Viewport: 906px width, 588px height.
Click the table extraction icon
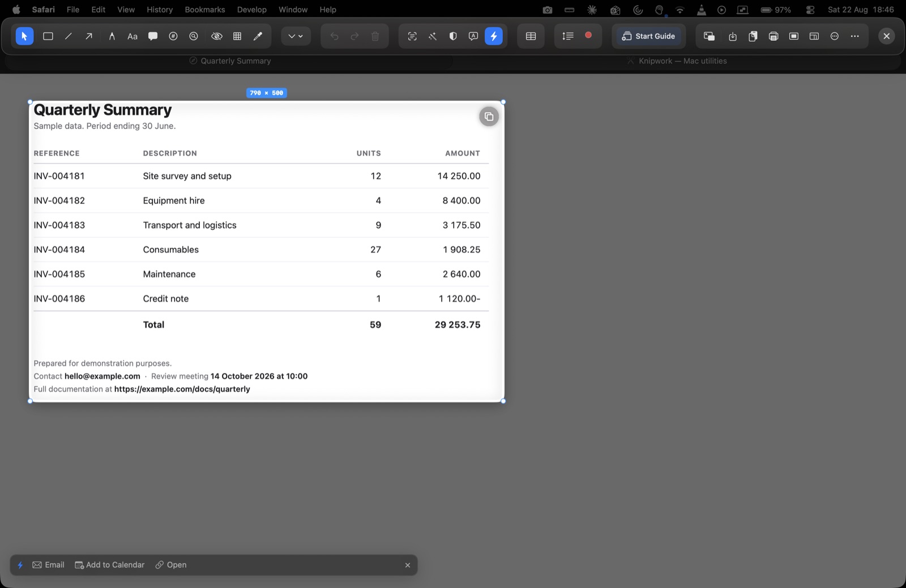531,36
